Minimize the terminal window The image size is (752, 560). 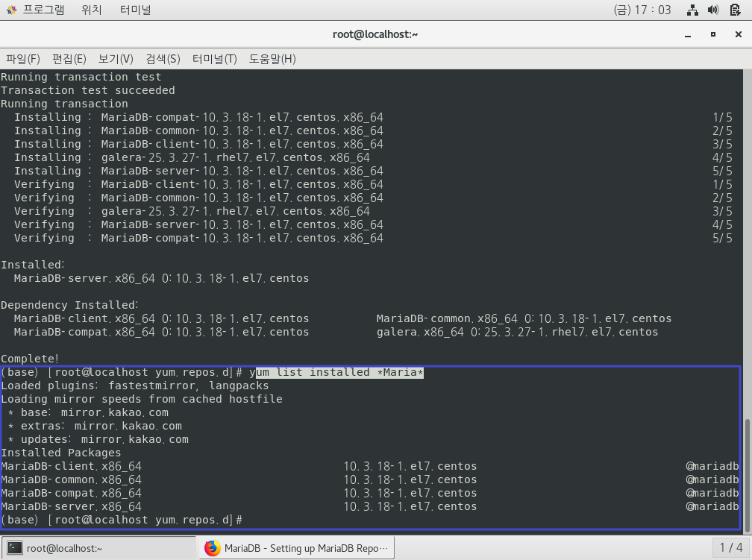pyautogui.click(x=688, y=34)
